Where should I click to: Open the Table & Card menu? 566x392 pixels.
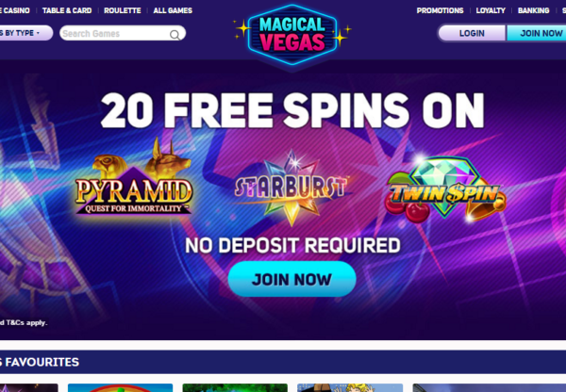[67, 10]
